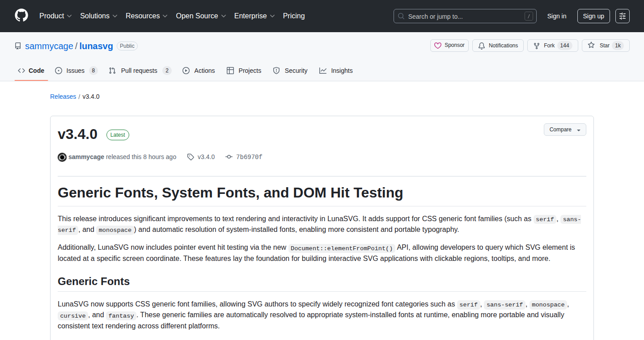Click the Sign up button
Viewport: 644px width, 340px height.
click(593, 16)
